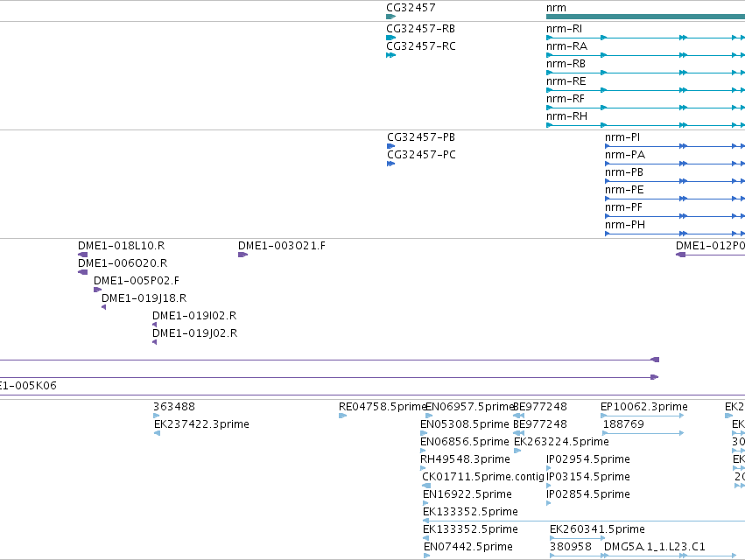Click the DMG5A.1_1.L23.C1 label
Image resolution: width=745 pixels, height=560 pixels.
coord(655,547)
